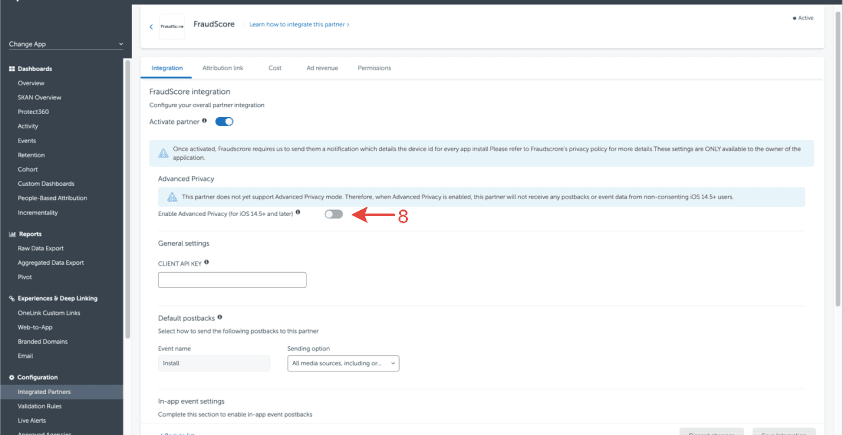Switch to the Integration tab
This screenshot has height=435, width=843.
(x=167, y=68)
